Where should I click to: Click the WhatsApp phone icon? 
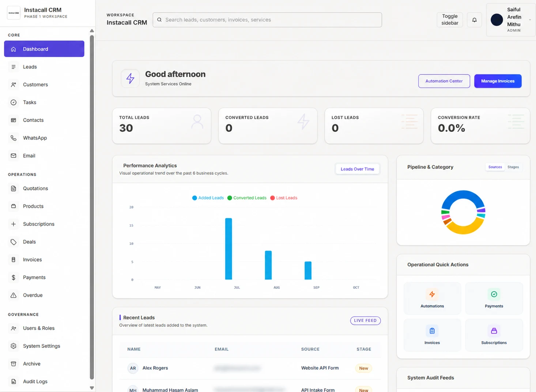[14, 138]
